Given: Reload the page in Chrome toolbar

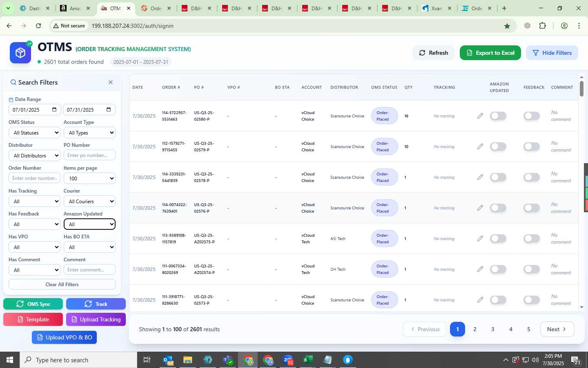Looking at the screenshot, I should (x=38, y=26).
